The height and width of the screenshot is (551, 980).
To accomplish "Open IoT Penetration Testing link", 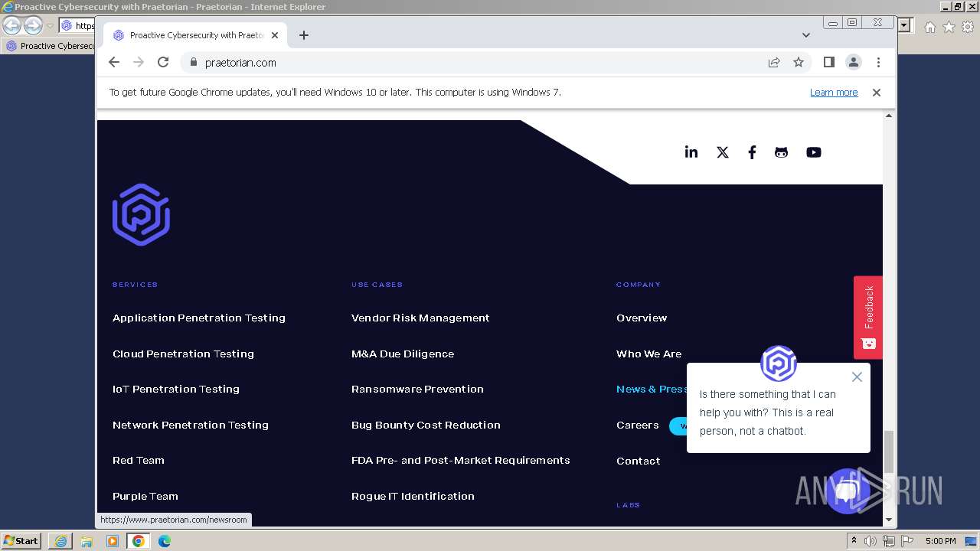I will point(176,389).
